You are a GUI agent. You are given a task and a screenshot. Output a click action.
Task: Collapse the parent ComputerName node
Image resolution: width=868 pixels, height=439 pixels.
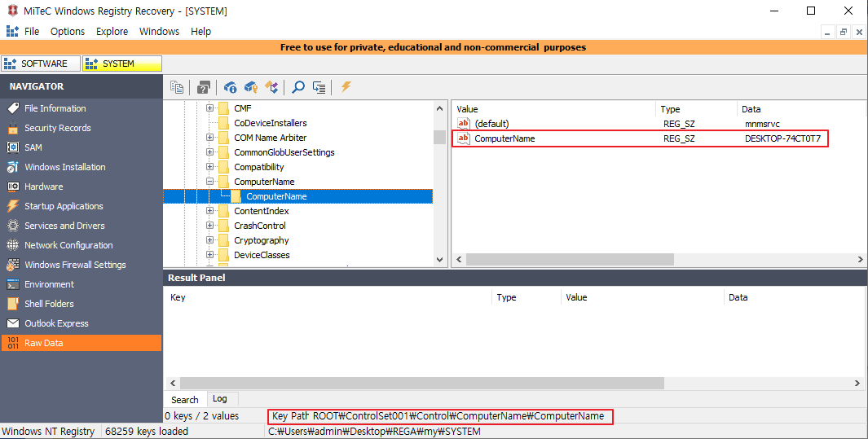[x=209, y=182]
